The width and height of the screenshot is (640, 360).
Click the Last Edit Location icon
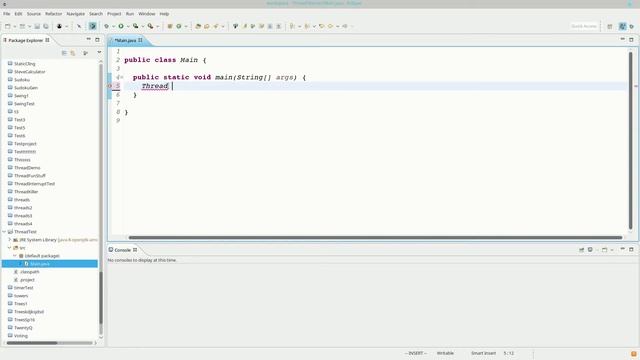[x=322, y=26]
